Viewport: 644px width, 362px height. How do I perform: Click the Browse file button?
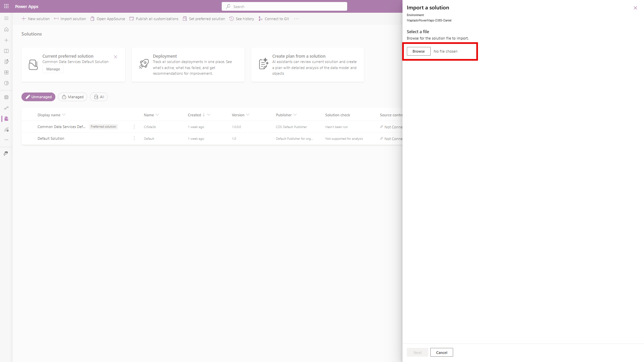pyautogui.click(x=418, y=51)
